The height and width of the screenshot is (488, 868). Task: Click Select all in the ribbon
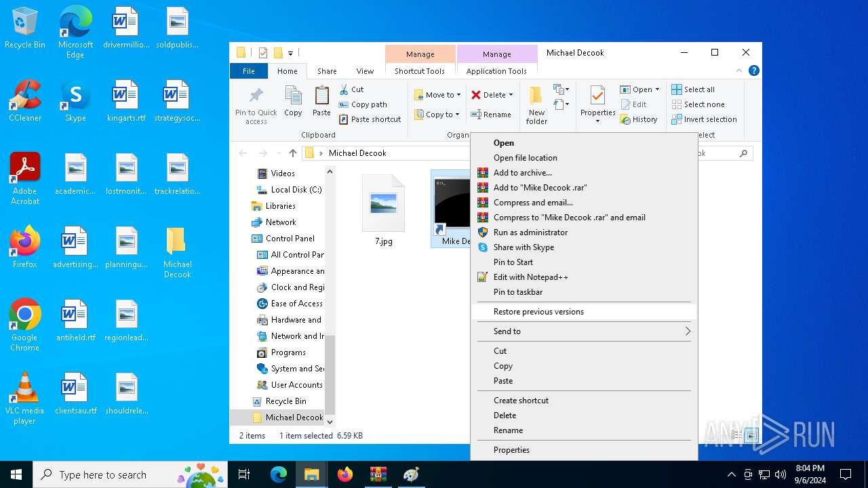coord(693,89)
